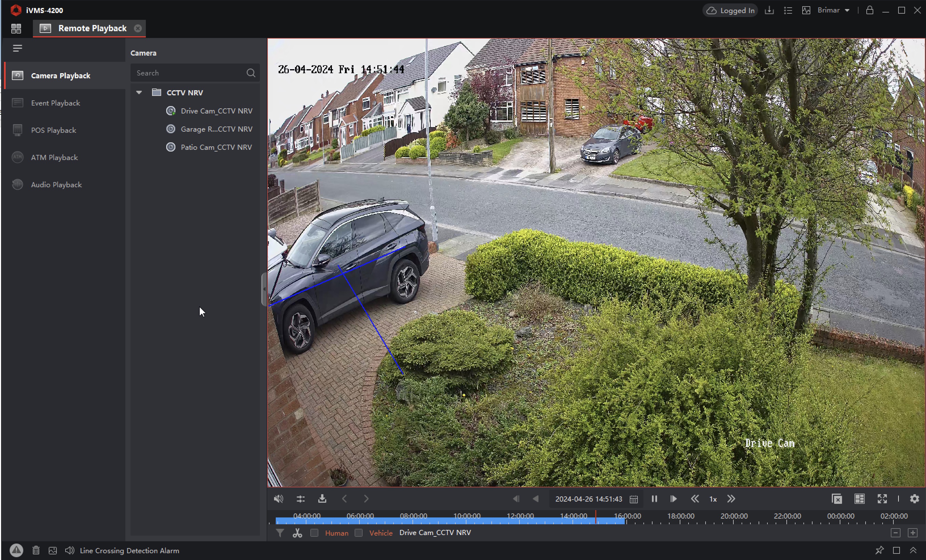Enable the Human filter checkbox

click(315, 533)
